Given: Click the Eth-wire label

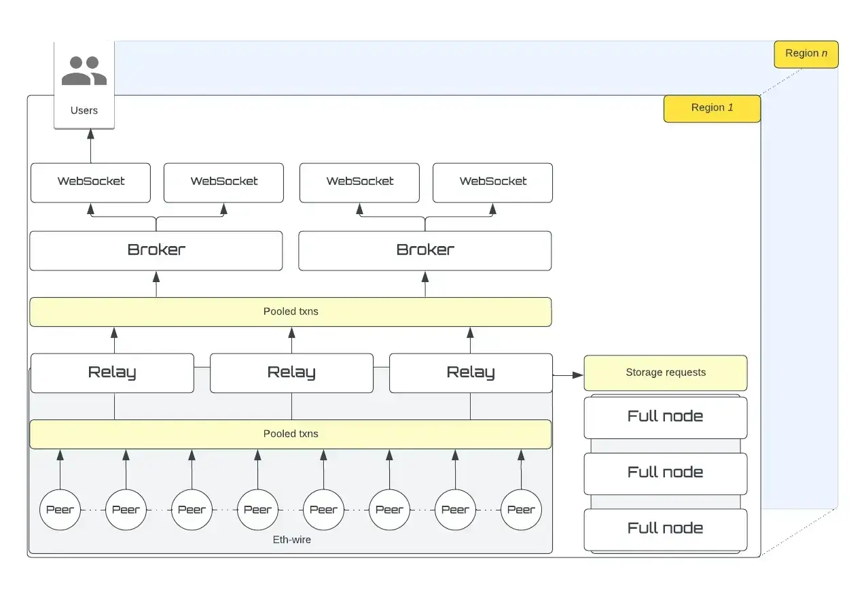Looking at the screenshot, I should coord(291,540).
